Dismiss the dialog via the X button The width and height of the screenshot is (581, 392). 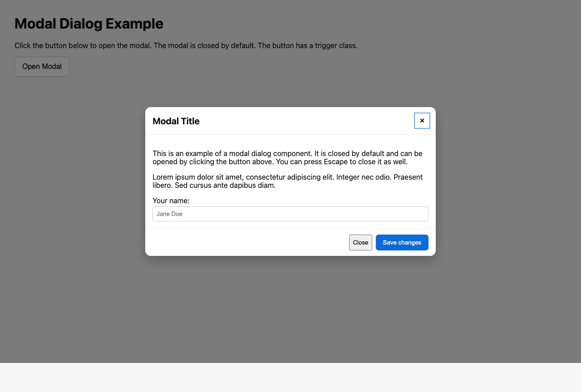[422, 121]
